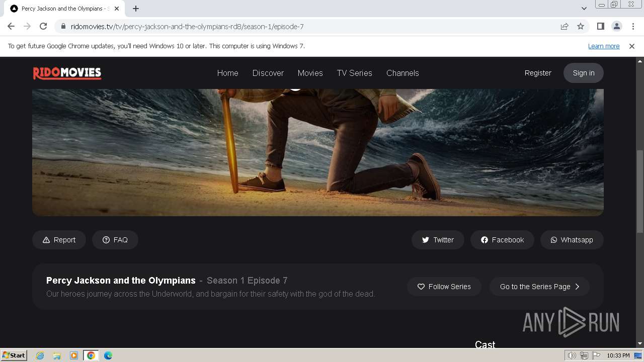
Task: Open Movies in the navigation
Action: tap(310, 73)
